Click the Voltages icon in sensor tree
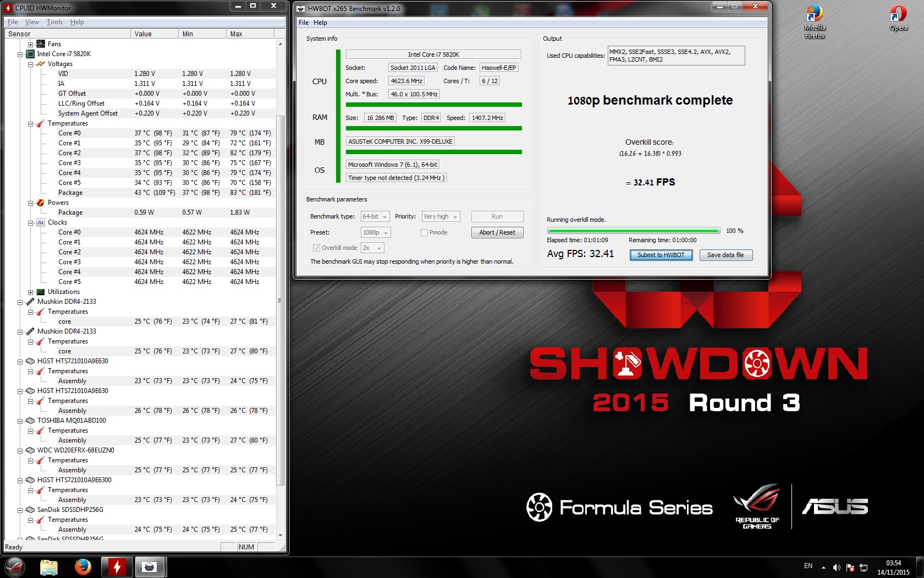924x578 pixels. 41,64
